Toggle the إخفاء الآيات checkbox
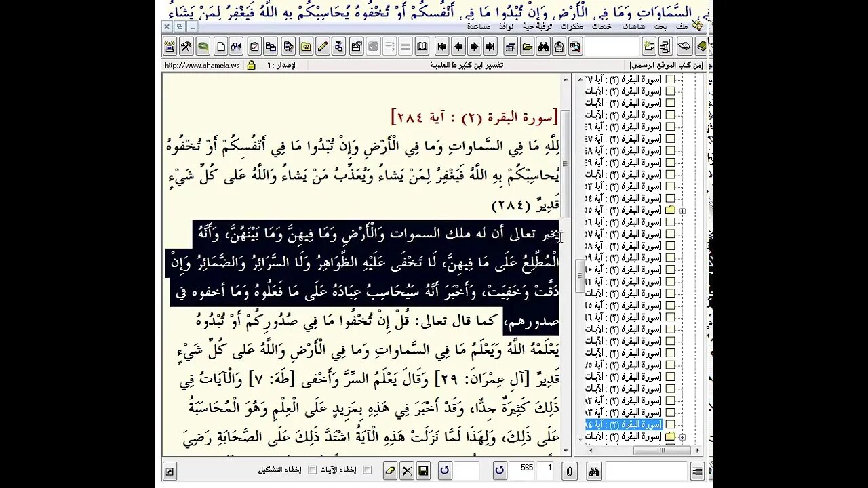868x488 pixels. [x=367, y=470]
